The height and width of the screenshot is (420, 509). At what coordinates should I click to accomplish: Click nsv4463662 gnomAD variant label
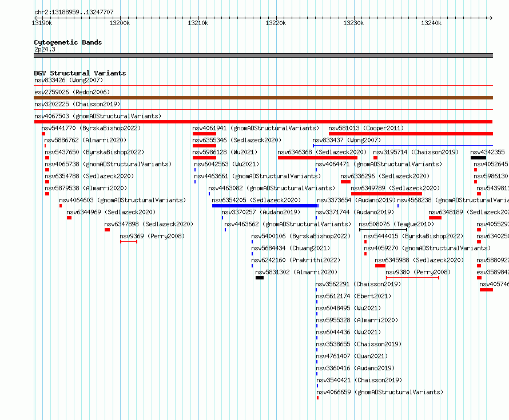[x=288, y=224]
